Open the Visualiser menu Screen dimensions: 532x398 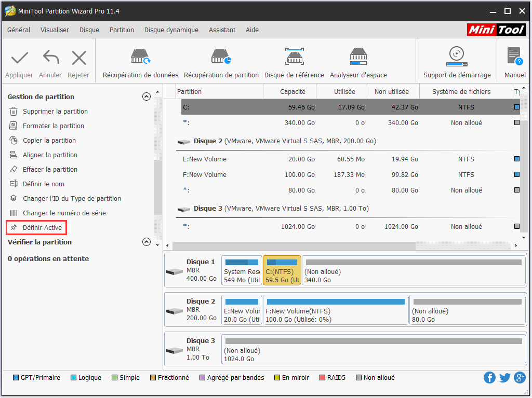55,30
